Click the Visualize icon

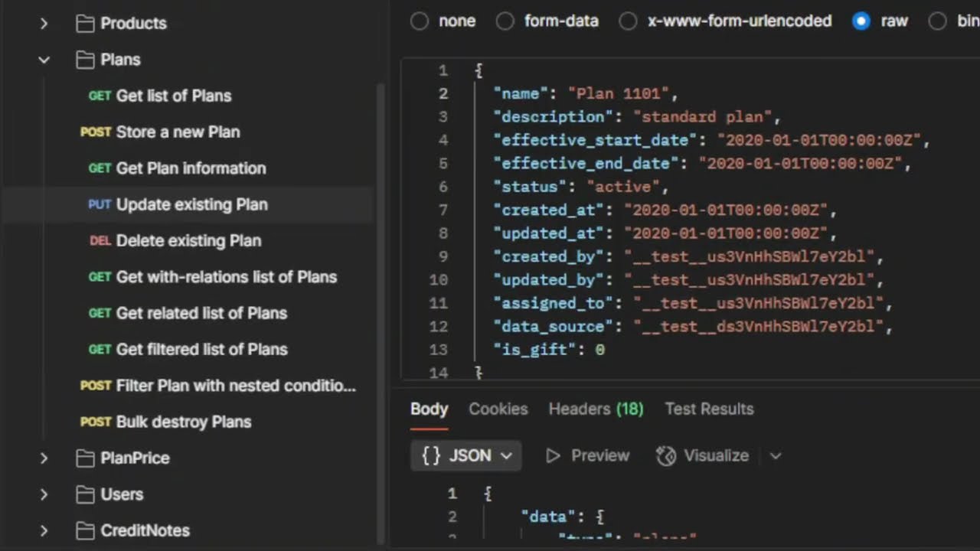pos(666,456)
